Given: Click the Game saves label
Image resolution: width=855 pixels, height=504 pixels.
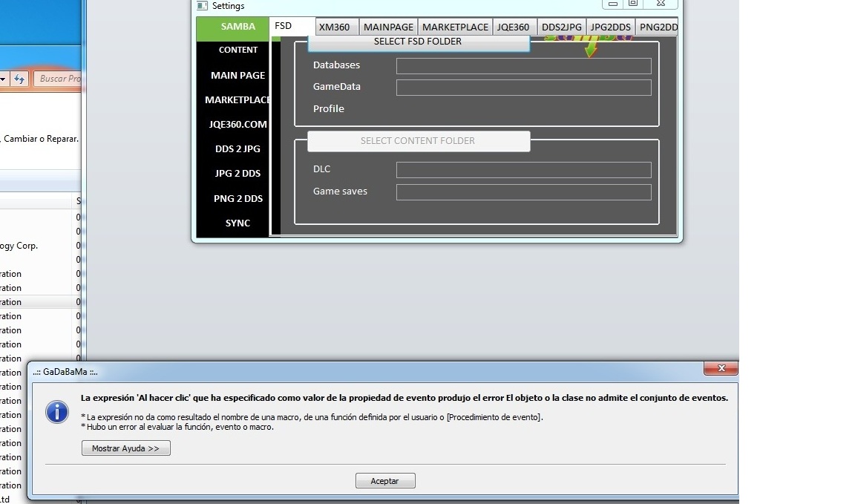Looking at the screenshot, I should coord(340,192).
